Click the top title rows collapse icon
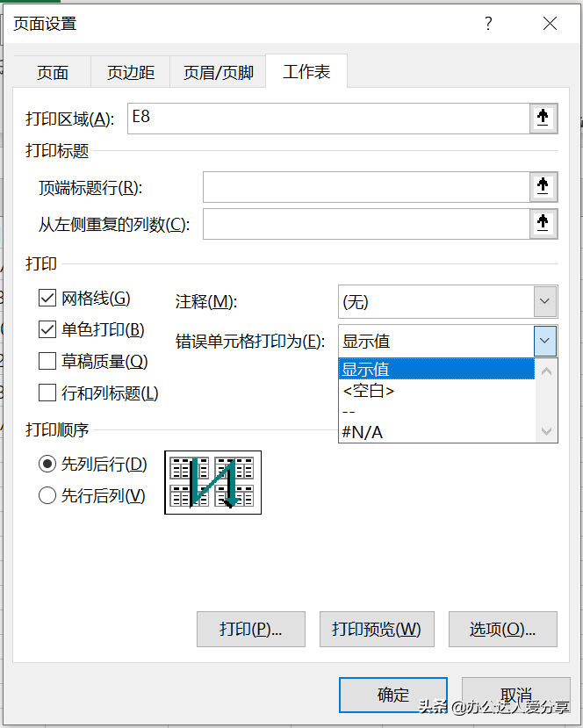This screenshot has height=728, width=583. 543,186
